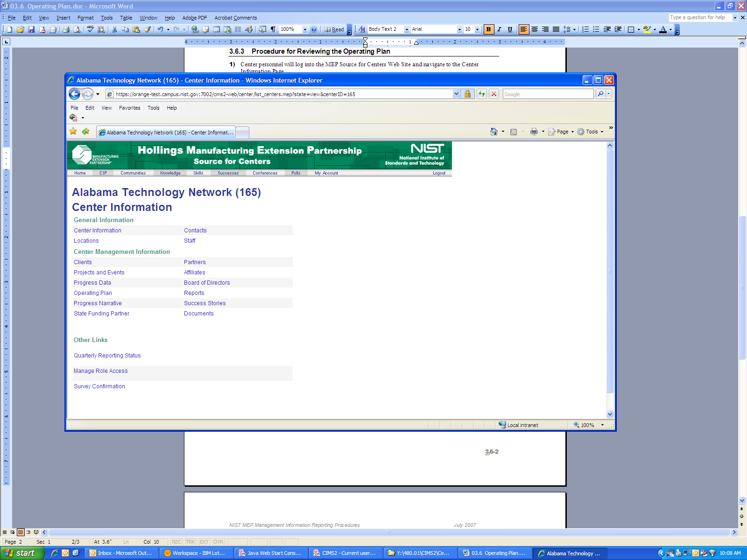The image size is (747, 560).
Task: Click the Print icon in Word's toolbar
Action: pyautogui.click(x=66, y=29)
